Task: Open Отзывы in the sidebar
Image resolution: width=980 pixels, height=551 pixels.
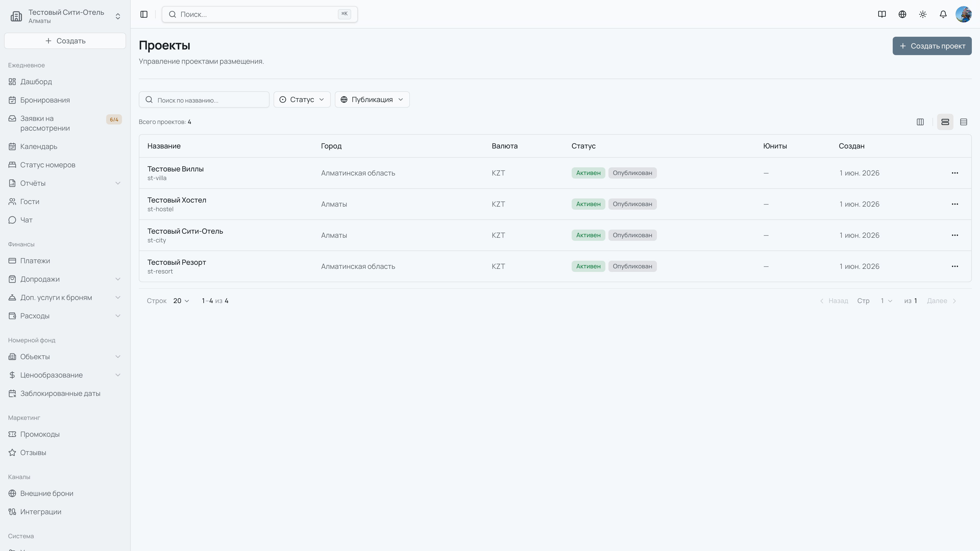Action: coord(65,453)
